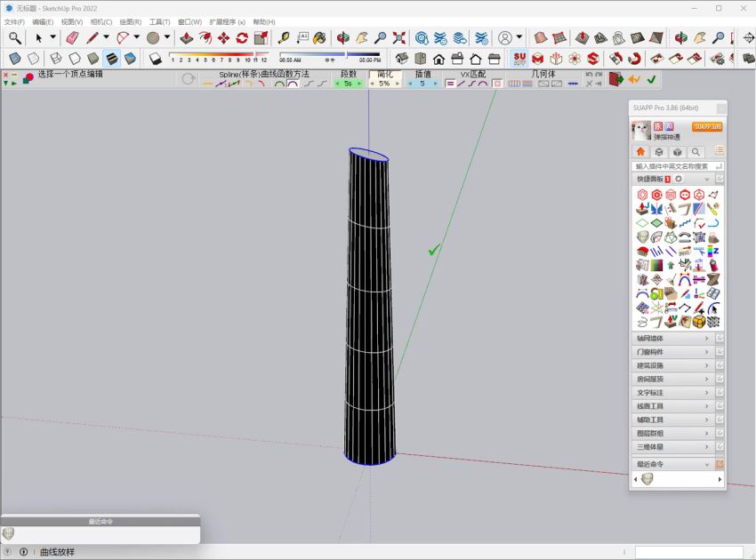The height and width of the screenshot is (560, 756).
Task: Click the Zoom Extents icon
Action: tap(398, 37)
